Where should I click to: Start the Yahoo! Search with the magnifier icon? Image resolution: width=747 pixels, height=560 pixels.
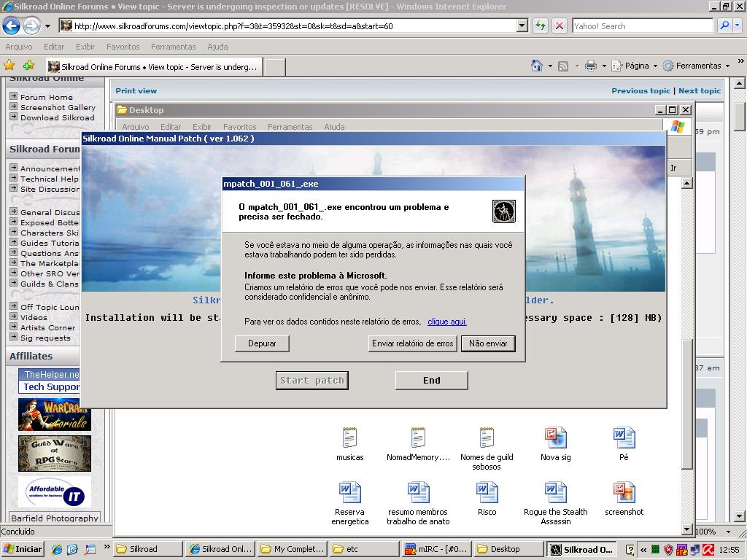click(x=725, y=26)
